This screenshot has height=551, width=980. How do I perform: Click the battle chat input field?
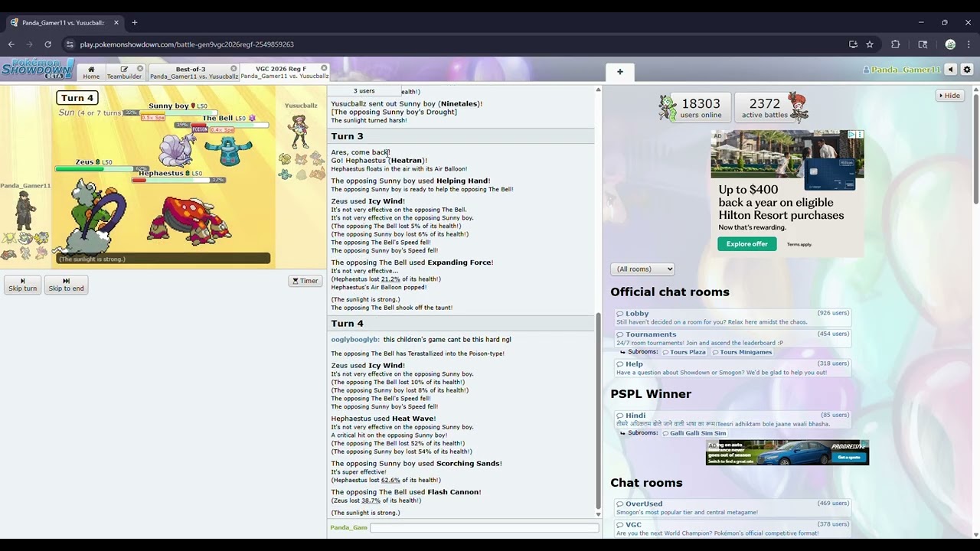[x=484, y=527]
